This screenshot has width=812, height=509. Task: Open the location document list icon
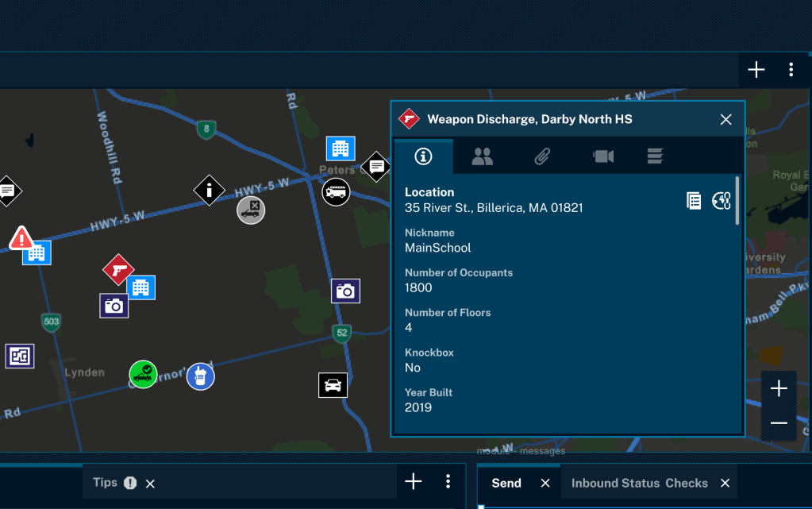694,201
